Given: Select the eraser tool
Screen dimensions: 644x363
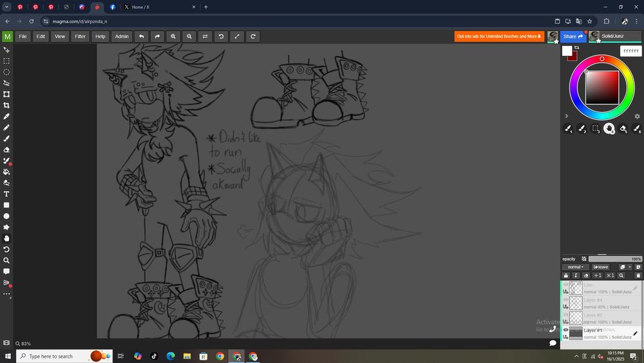Looking at the screenshot, I should pos(6,150).
